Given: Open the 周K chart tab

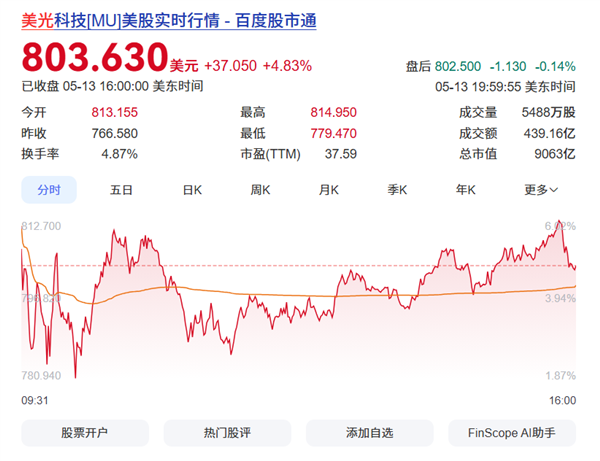Looking at the screenshot, I should coord(260,190).
